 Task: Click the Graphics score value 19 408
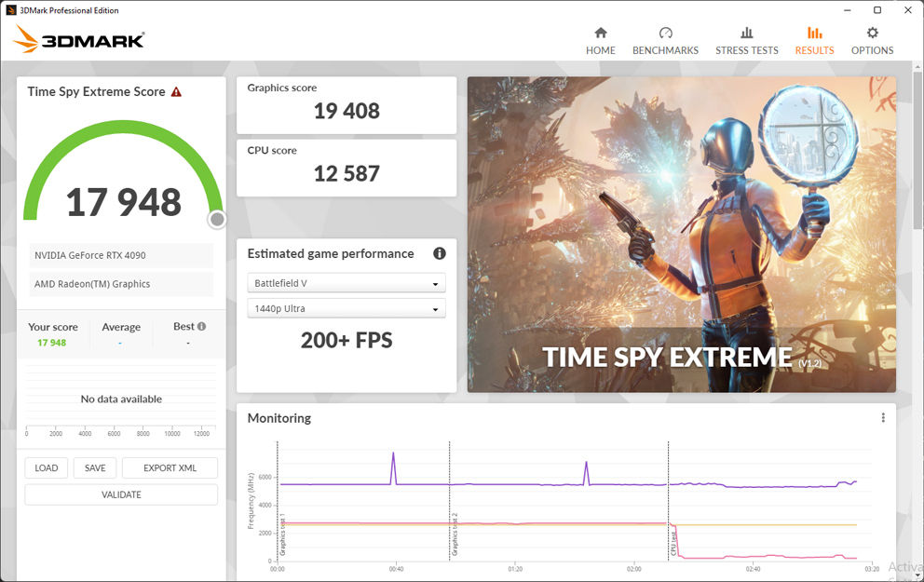[x=346, y=111]
